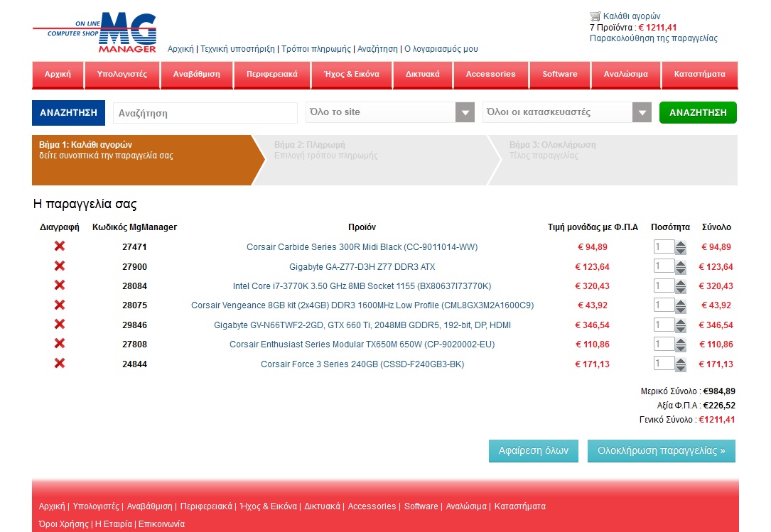Click the shopping cart icon
771x532 pixels.
coord(595,16)
